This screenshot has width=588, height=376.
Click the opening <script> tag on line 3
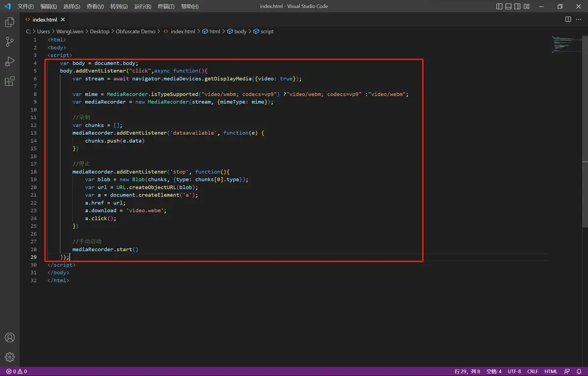pyautogui.click(x=60, y=55)
